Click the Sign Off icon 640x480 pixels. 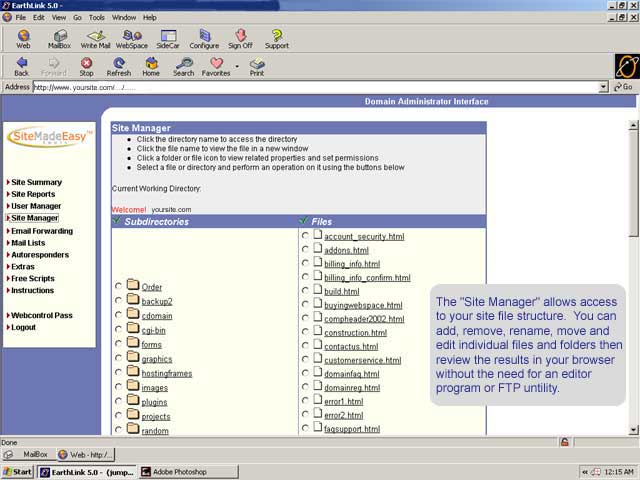[240, 38]
